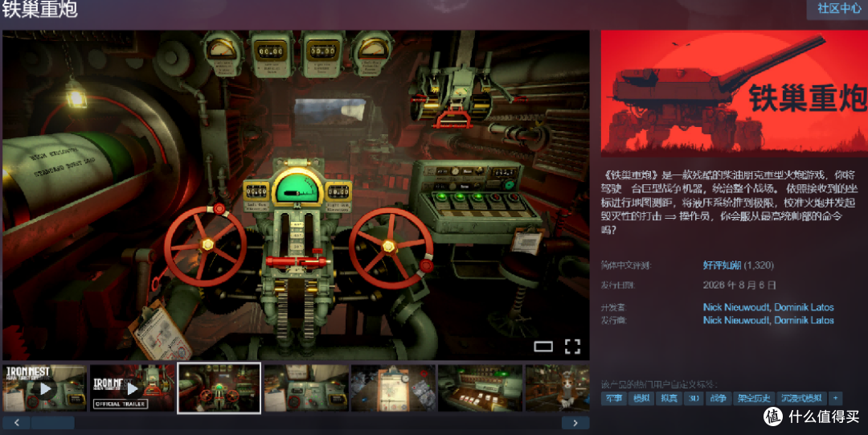Open the screenshot in fullscreen
This screenshot has height=435, width=868.
[572, 347]
